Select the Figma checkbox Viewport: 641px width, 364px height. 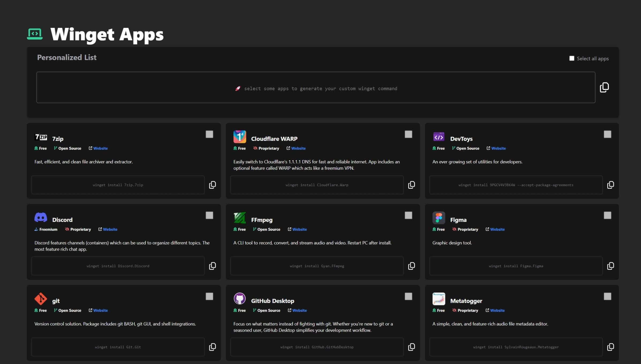click(x=608, y=215)
